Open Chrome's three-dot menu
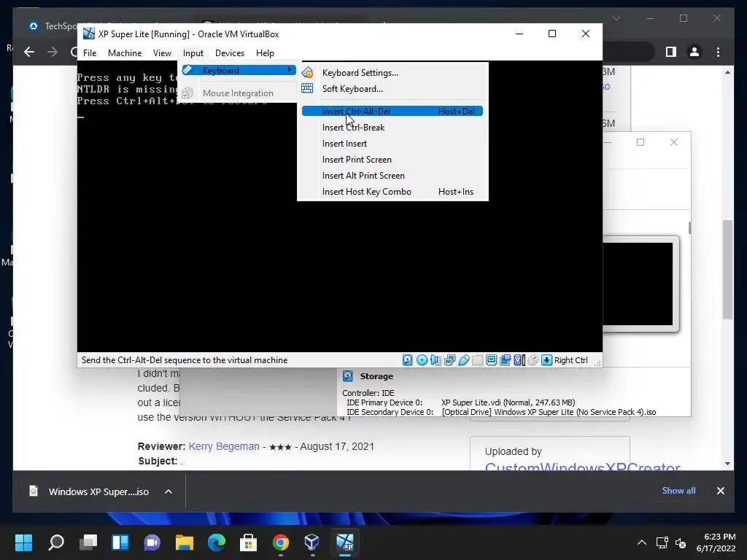 pyautogui.click(x=718, y=52)
